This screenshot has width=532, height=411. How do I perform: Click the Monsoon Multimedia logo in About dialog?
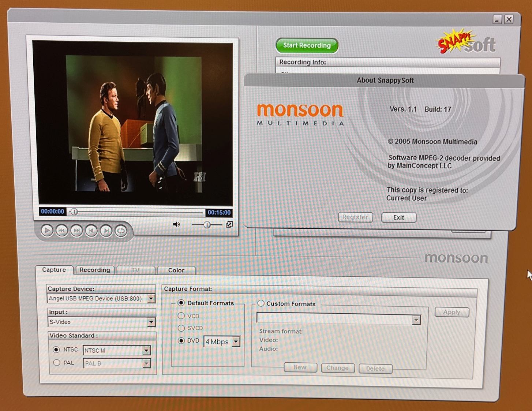point(300,114)
